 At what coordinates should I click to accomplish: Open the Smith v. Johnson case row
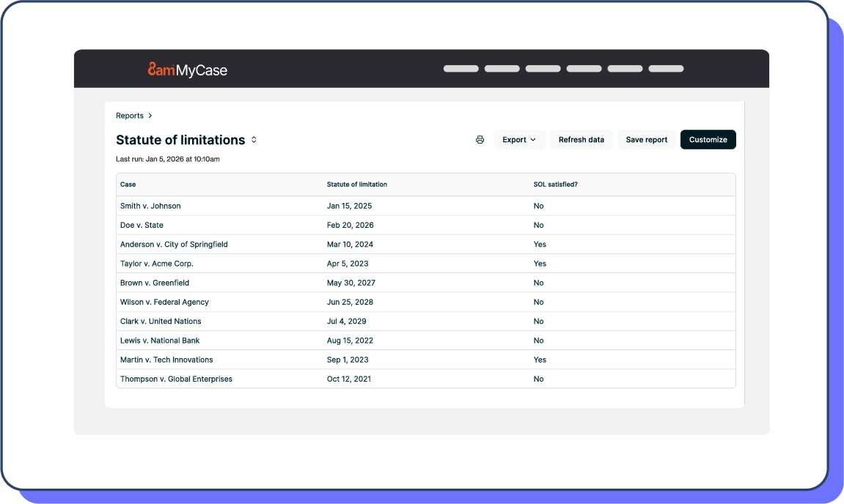pos(150,206)
